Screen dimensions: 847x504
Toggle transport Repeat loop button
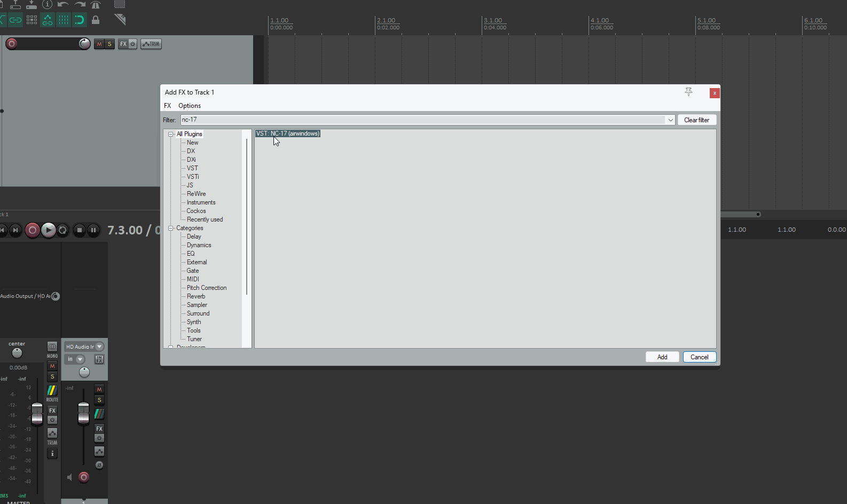point(62,230)
